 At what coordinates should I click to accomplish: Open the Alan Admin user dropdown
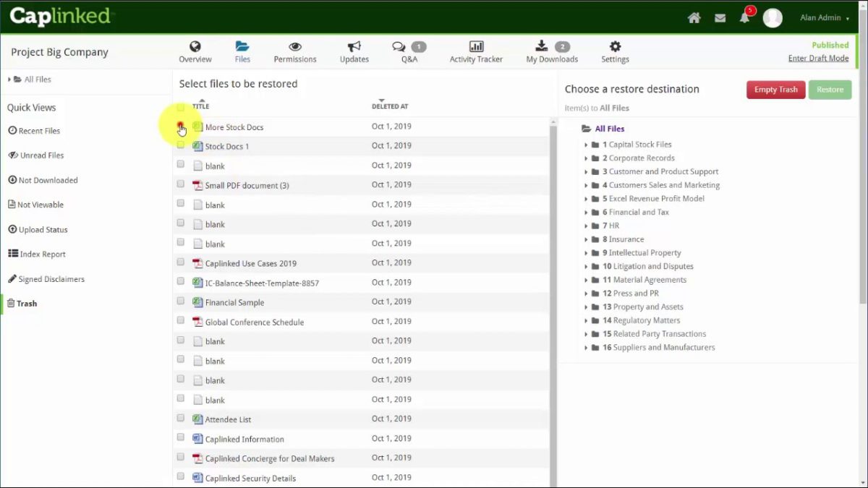pos(825,18)
